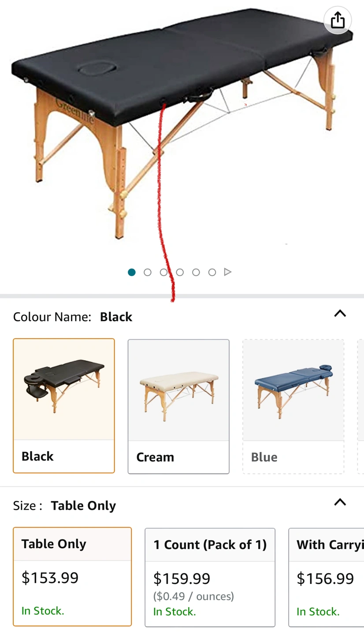Collapse the Size section chevron
Screen dimensions: 364x635
340,502
